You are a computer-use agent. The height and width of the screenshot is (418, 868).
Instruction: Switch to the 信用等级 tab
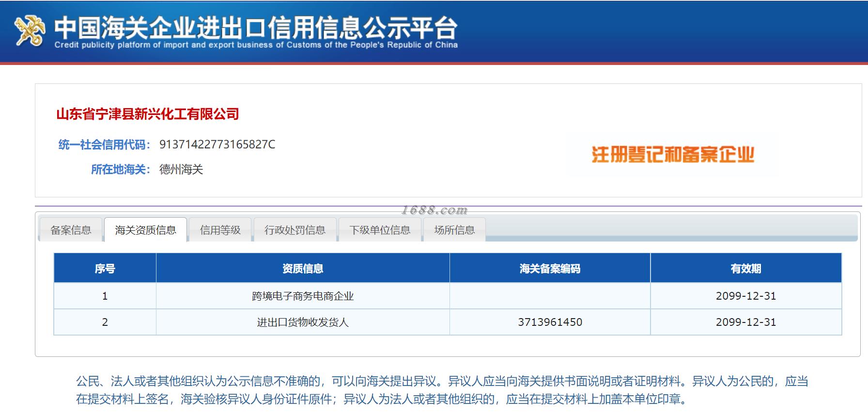(x=220, y=230)
